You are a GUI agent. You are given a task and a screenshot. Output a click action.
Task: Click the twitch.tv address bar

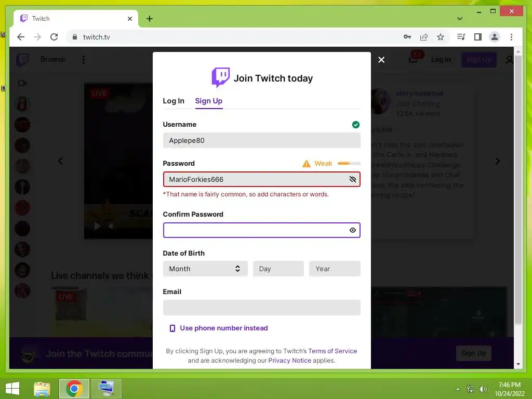tap(234, 37)
